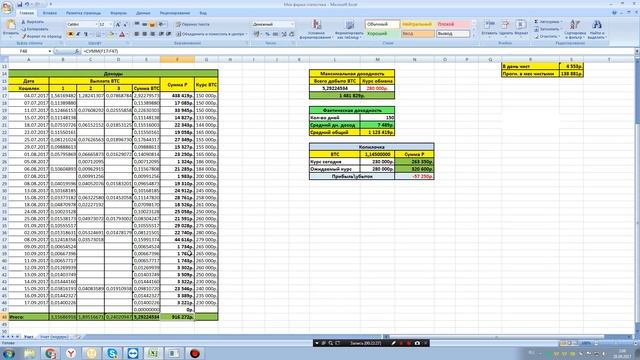Open the Sort and Filter menu
This screenshot has width=640, height=360.
tap(575, 29)
